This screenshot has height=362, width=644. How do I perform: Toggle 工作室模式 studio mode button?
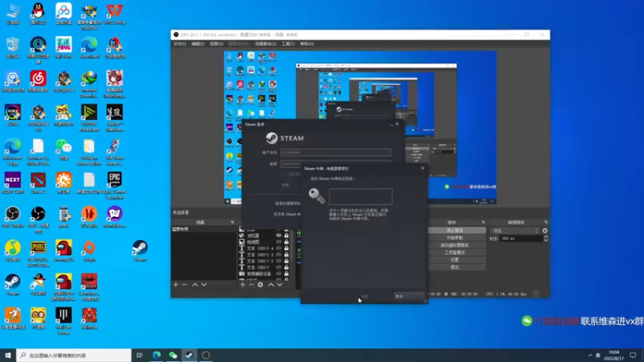454,253
